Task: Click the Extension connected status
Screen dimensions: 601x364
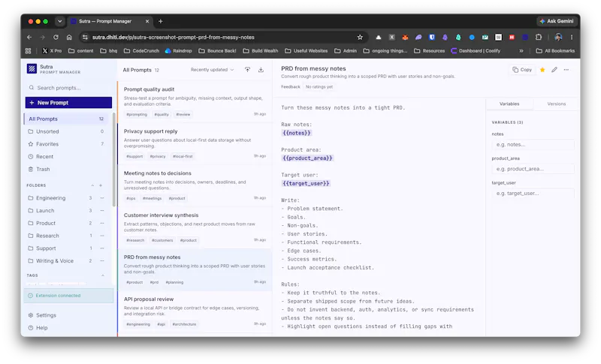Action: coord(68,296)
